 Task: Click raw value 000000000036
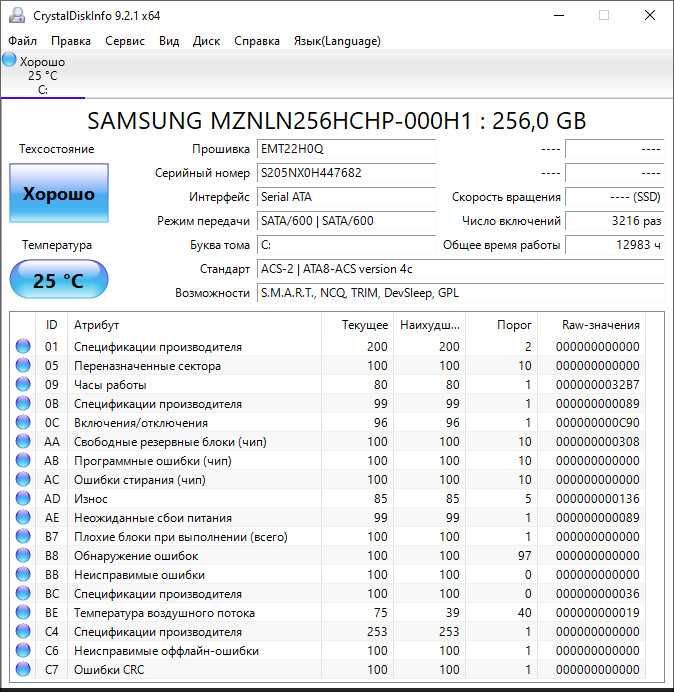(x=598, y=594)
